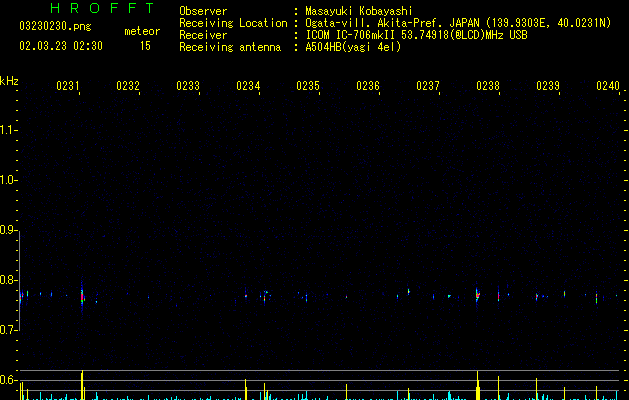Click the 0.6 kHz axis label

coord(8,380)
